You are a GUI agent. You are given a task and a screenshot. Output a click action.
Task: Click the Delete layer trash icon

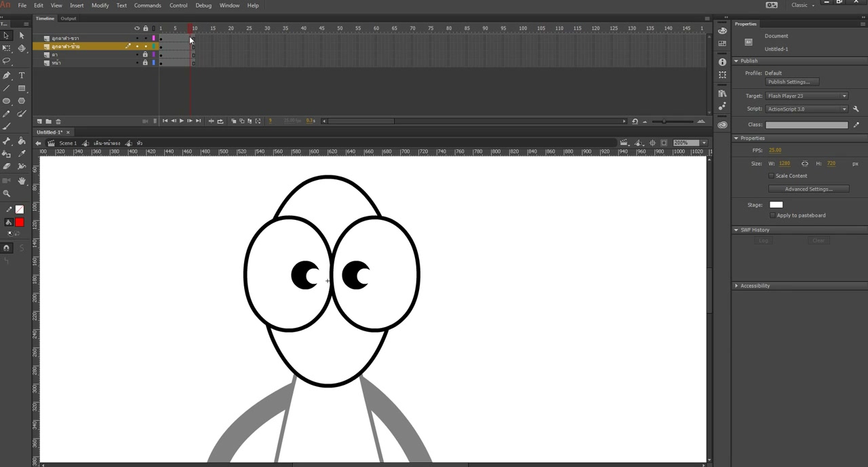(58, 122)
